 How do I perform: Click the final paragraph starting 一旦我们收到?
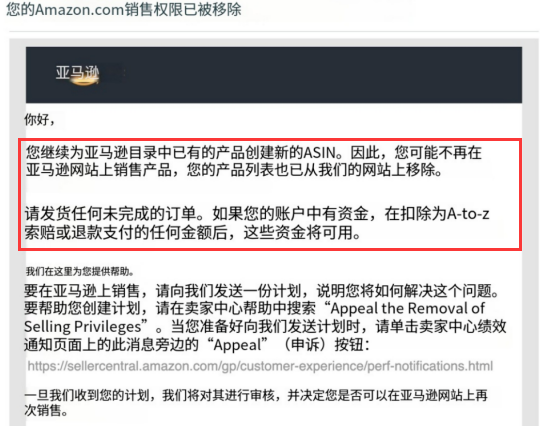pyautogui.click(x=256, y=403)
